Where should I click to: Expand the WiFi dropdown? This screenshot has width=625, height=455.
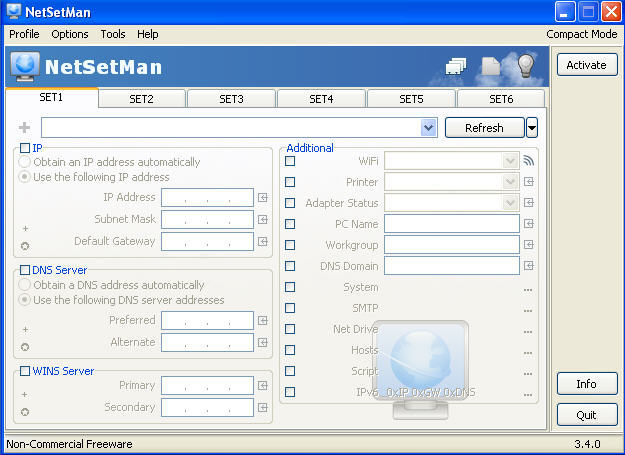coord(510,161)
